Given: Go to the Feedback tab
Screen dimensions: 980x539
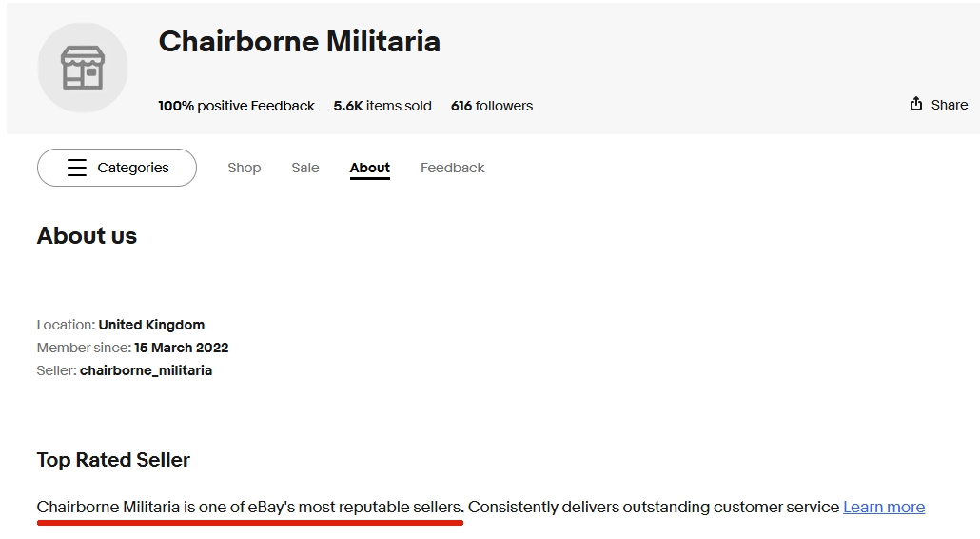Looking at the screenshot, I should (x=452, y=168).
